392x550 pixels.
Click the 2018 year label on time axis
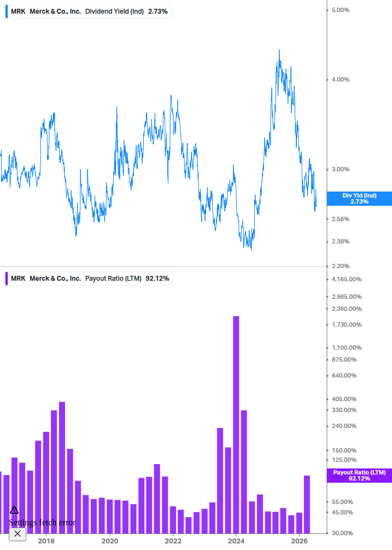(x=46, y=541)
